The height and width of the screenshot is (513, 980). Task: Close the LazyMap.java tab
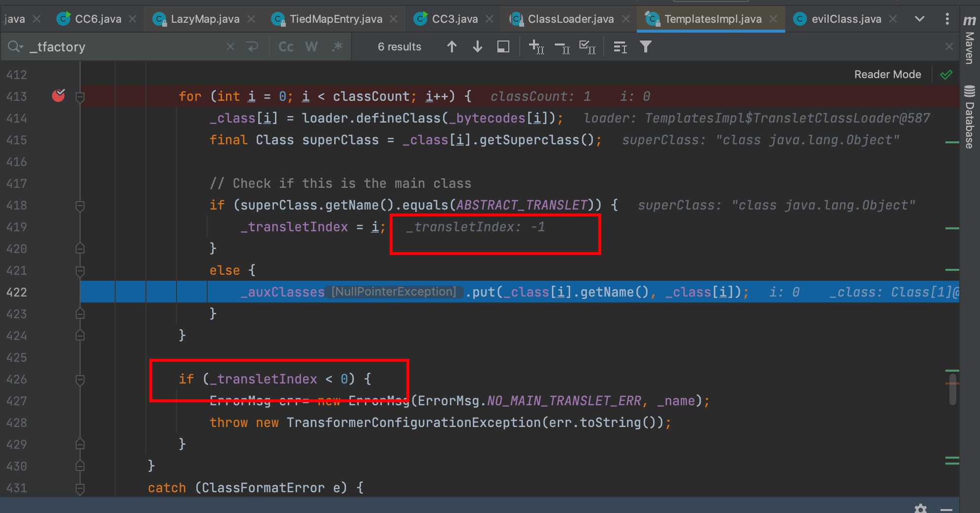251,19
